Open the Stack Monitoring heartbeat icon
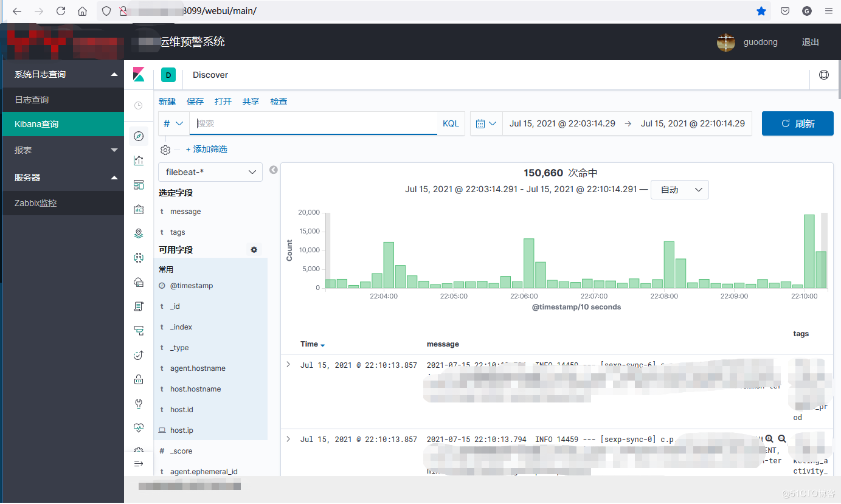The height and width of the screenshot is (504, 841). pos(139,427)
